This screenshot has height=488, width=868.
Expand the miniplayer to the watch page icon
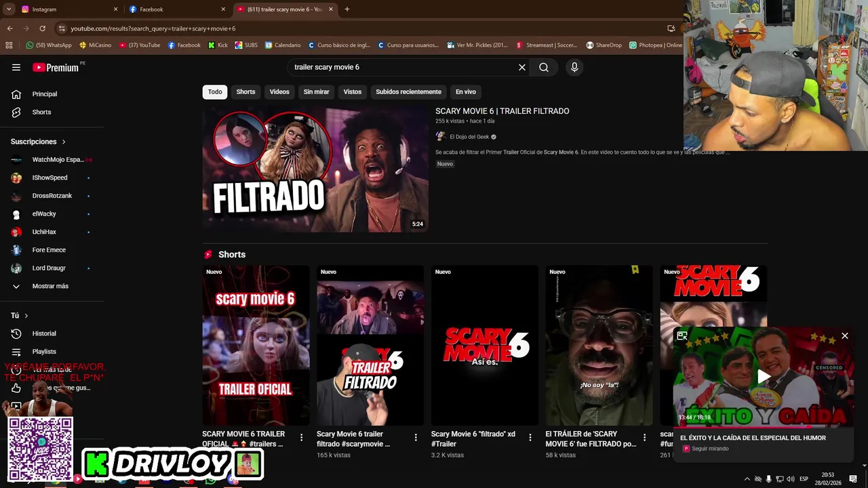(x=682, y=335)
